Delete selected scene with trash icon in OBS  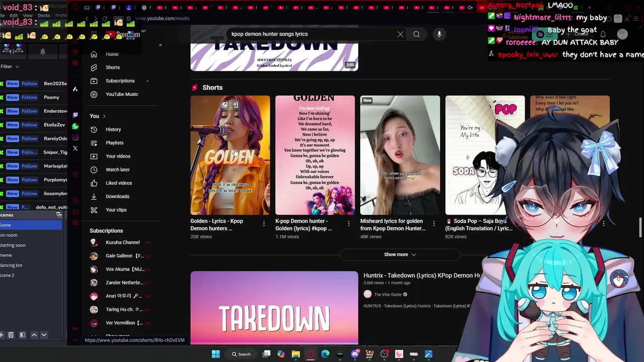(x=11, y=335)
